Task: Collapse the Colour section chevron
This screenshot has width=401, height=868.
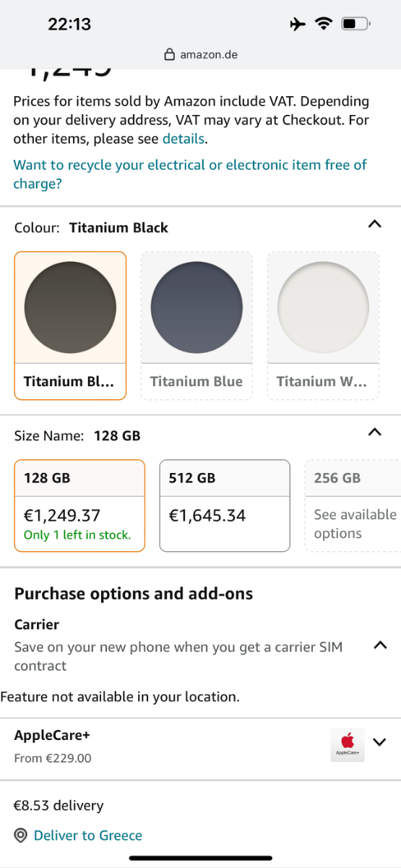Action: (374, 224)
